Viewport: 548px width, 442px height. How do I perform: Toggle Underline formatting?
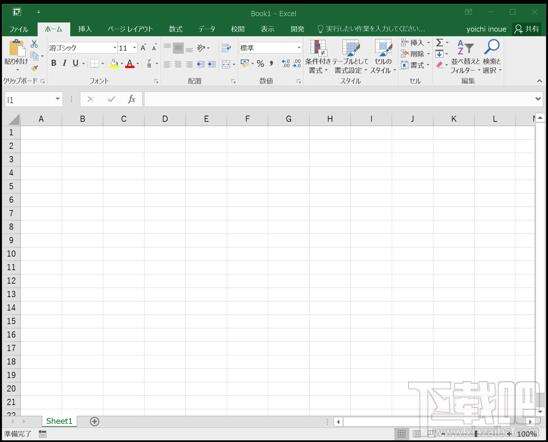coord(75,63)
